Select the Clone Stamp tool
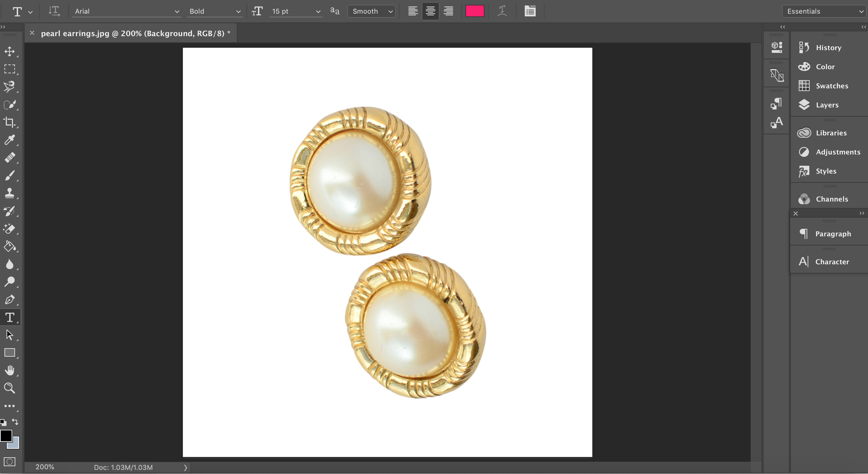Image resolution: width=868 pixels, height=474 pixels. [x=10, y=193]
